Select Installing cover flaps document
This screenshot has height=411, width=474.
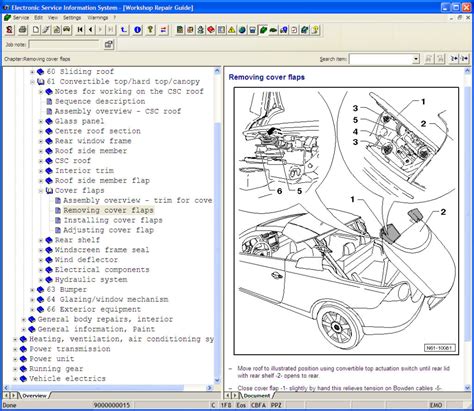click(113, 220)
